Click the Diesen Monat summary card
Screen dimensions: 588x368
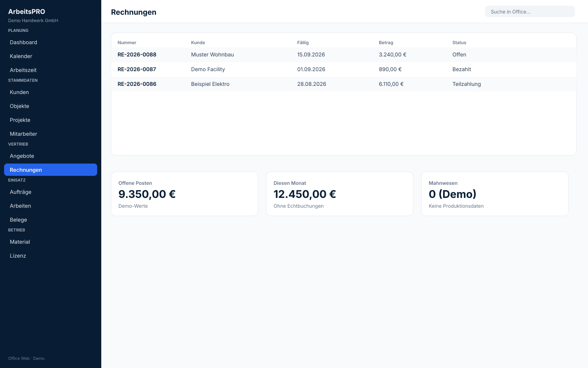pyautogui.click(x=340, y=194)
